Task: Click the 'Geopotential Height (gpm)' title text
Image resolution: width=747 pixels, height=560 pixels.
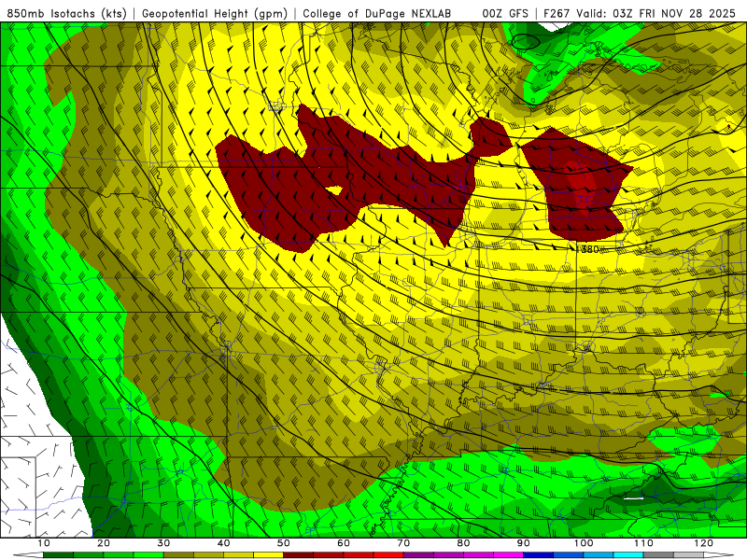Action: [215, 14]
